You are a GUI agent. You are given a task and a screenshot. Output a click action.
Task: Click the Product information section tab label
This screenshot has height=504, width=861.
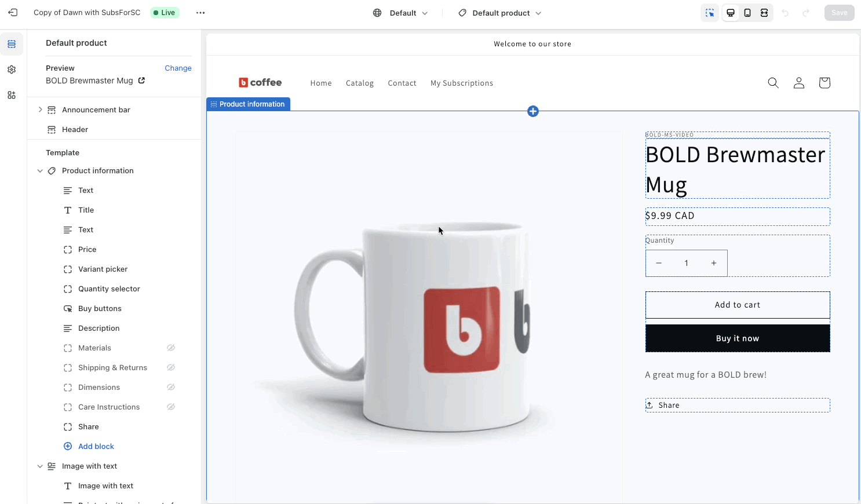pos(249,104)
